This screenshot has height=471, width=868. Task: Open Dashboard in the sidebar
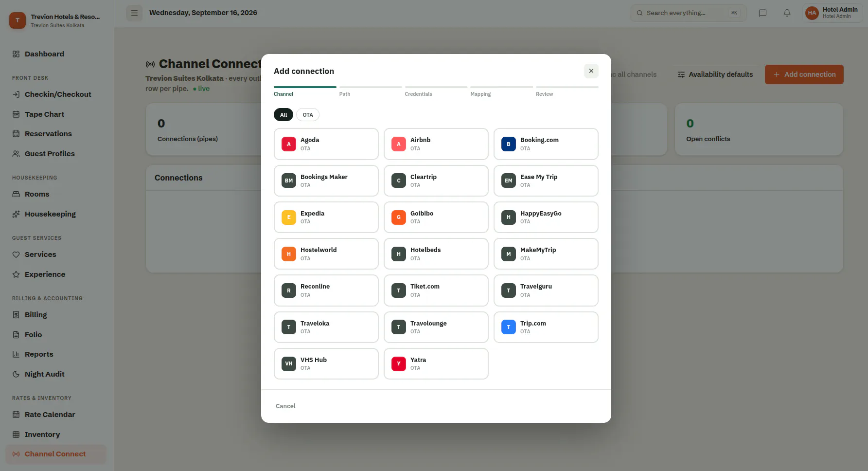56,54
